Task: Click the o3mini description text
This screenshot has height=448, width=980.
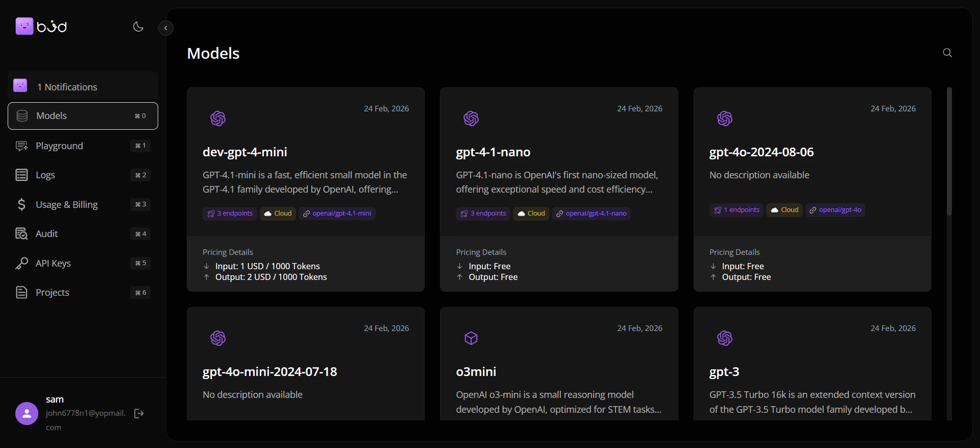Action: pyautogui.click(x=559, y=402)
